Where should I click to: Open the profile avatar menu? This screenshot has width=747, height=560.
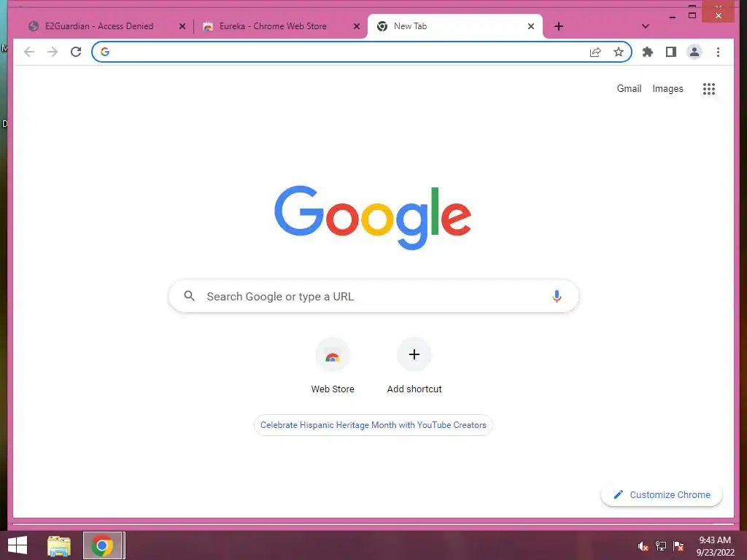694,52
